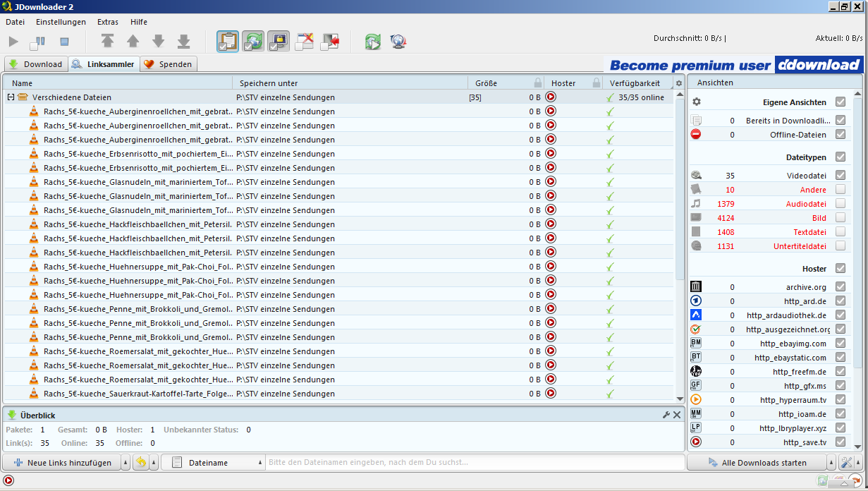Image resolution: width=868 pixels, height=491 pixels.
Task: Click the file name search input field
Action: [472, 463]
